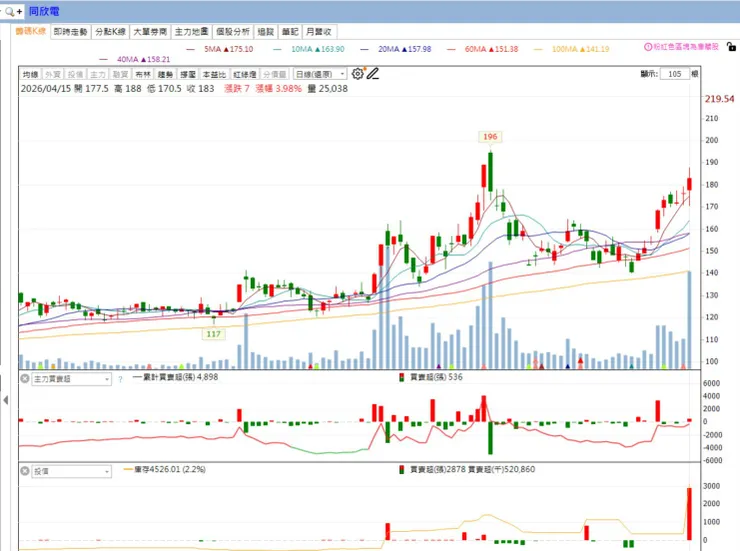Click the 20MA 157.98 legend text
The height and width of the screenshot is (551, 740).
[404, 49]
